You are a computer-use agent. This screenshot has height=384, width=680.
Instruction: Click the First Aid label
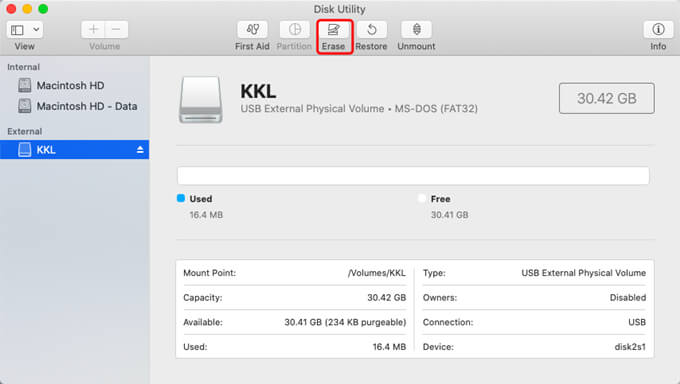click(252, 46)
